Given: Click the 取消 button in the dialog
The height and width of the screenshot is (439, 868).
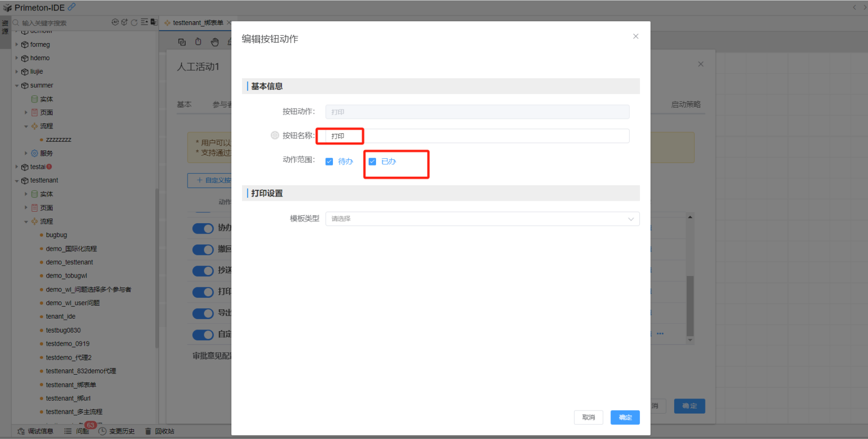Looking at the screenshot, I should (x=588, y=417).
